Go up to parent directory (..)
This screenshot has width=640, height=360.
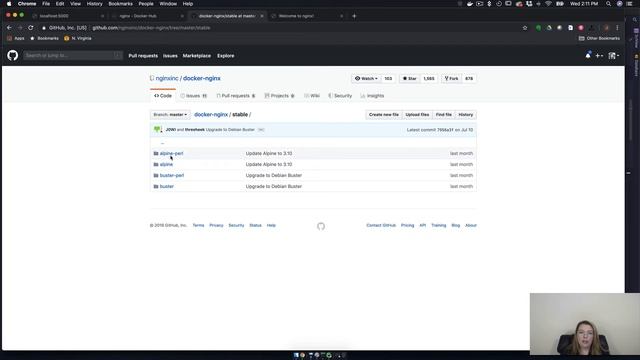click(162, 143)
